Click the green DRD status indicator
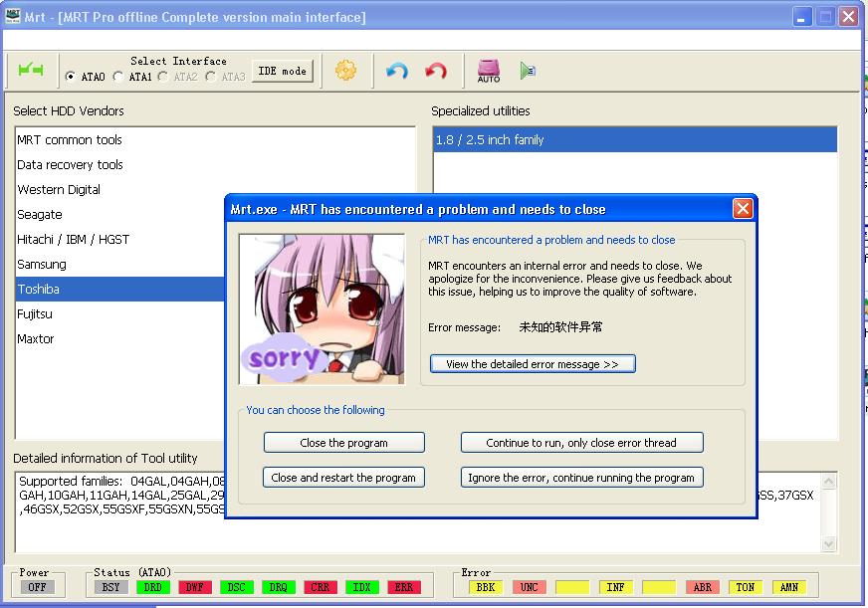Viewport: 868px width, 608px height. 152,587
